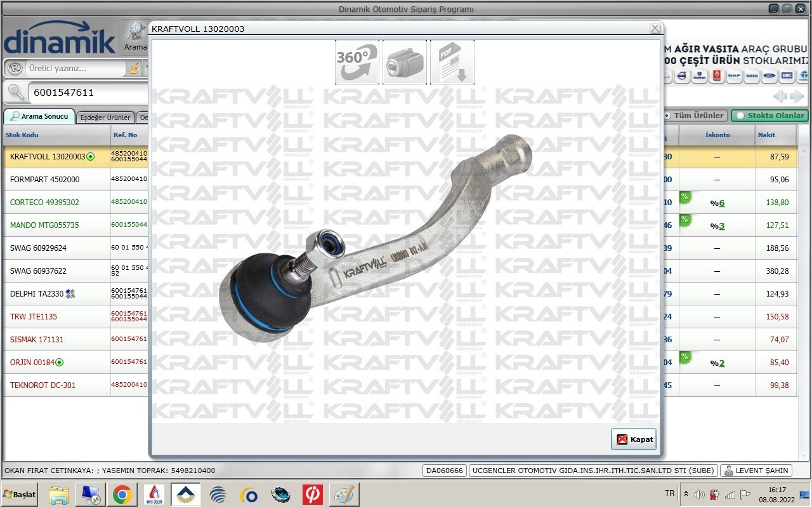Select the Tüm Ürünler radio option

[x=694, y=116]
